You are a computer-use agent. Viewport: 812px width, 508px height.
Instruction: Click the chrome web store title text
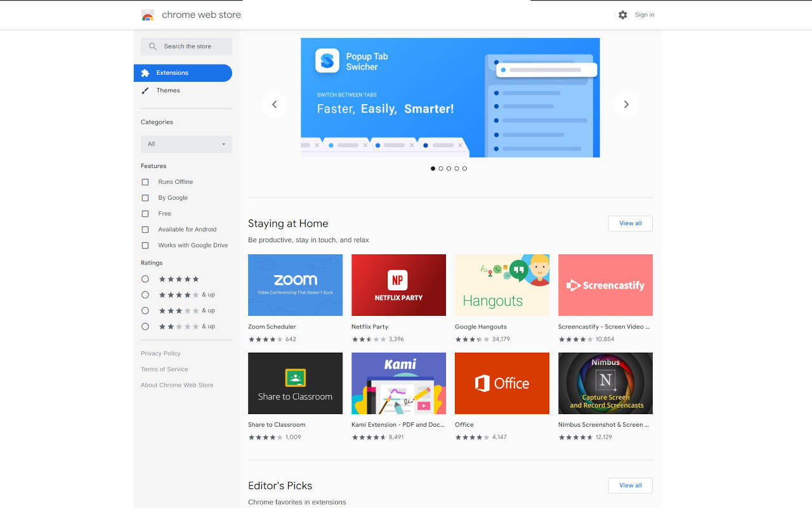tap(201, 15)
